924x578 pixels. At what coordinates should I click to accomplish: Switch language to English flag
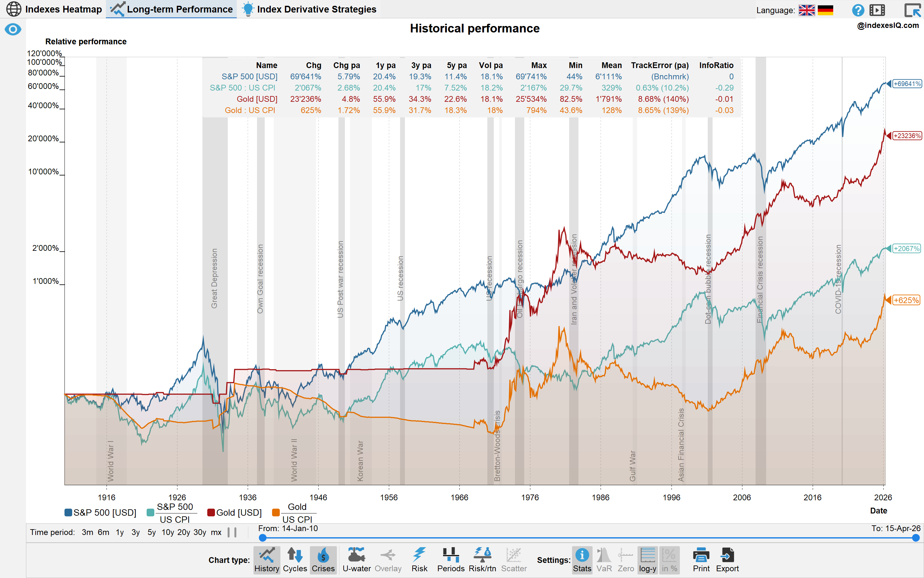tap(806, 10)
